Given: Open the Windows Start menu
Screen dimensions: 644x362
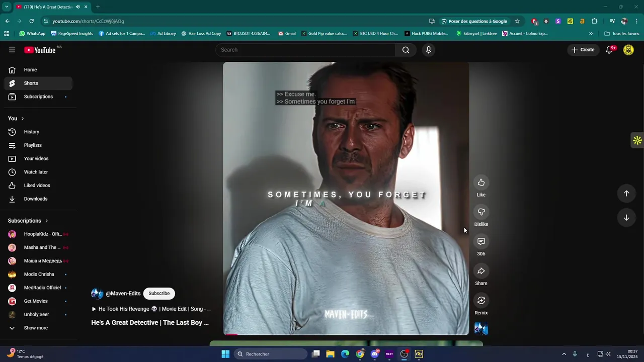Looking at the screenshot, I should point(225,354).
